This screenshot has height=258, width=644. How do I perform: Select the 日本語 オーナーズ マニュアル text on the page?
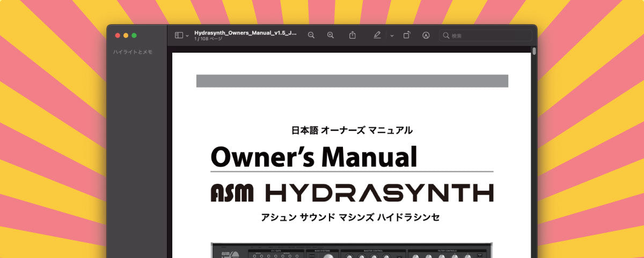352,130
